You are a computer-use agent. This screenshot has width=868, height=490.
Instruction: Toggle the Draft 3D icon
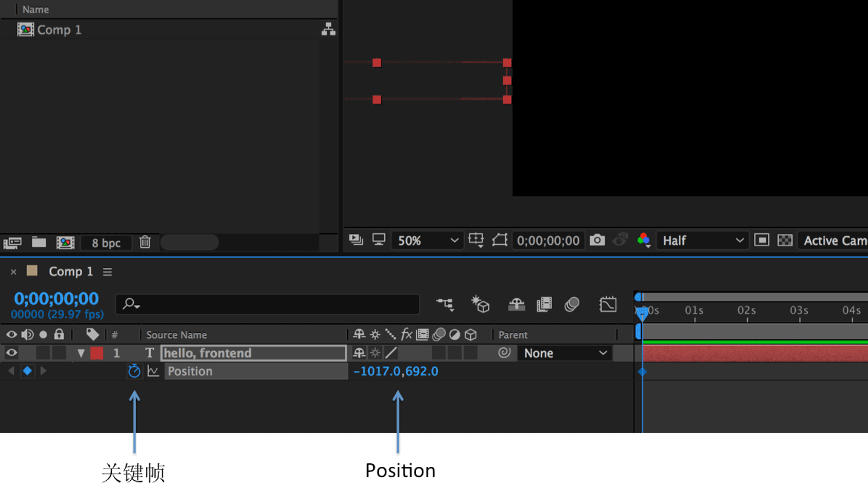(x=480, y=304)
